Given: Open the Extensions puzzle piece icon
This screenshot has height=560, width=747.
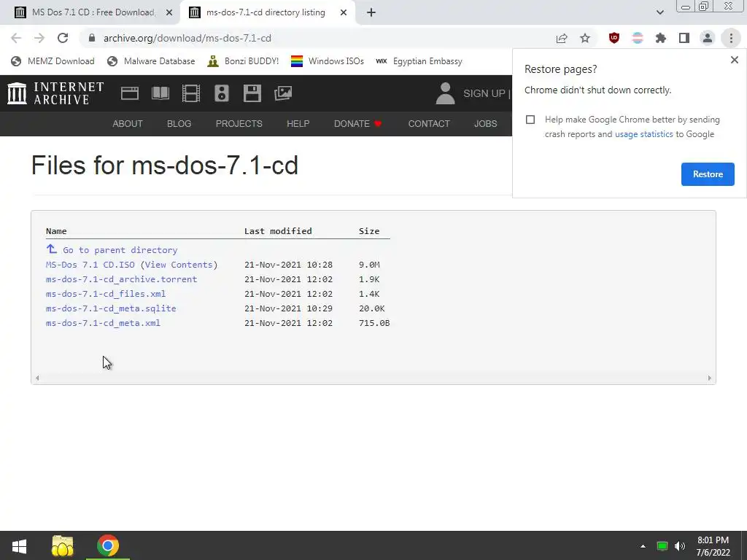Looking at the screenshot, I should click(661, 38).
